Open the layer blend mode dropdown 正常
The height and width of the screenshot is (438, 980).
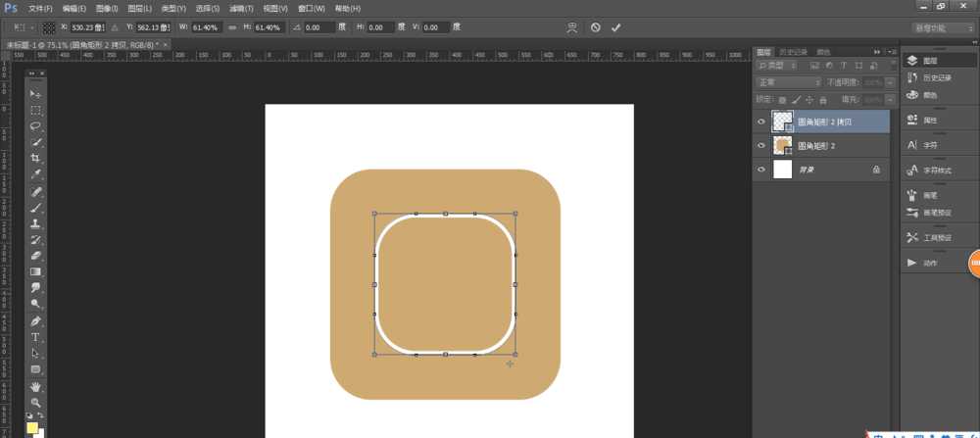coord(789,82)
